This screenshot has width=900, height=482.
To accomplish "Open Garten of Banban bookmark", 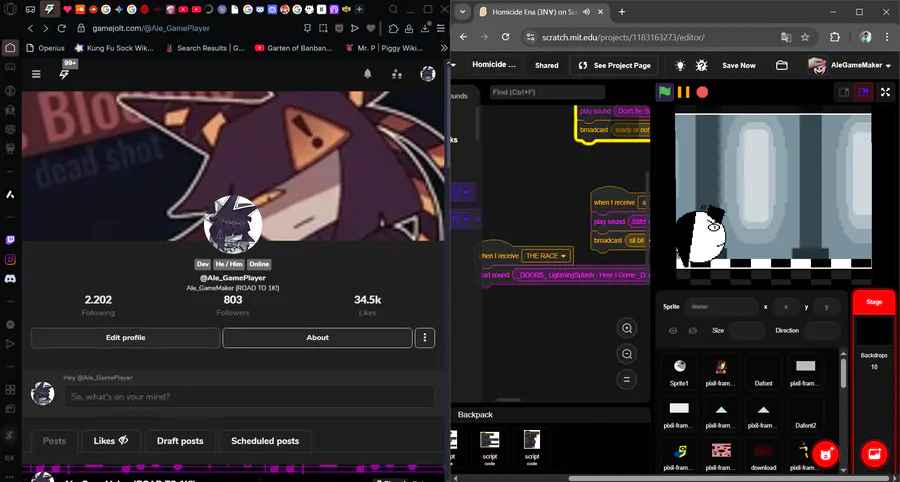I will (x=293, y=48).
